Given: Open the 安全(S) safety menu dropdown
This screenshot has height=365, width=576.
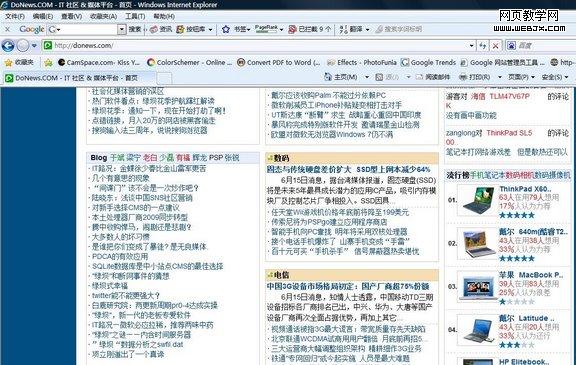Looking at the screenshot, I should 555,77.
